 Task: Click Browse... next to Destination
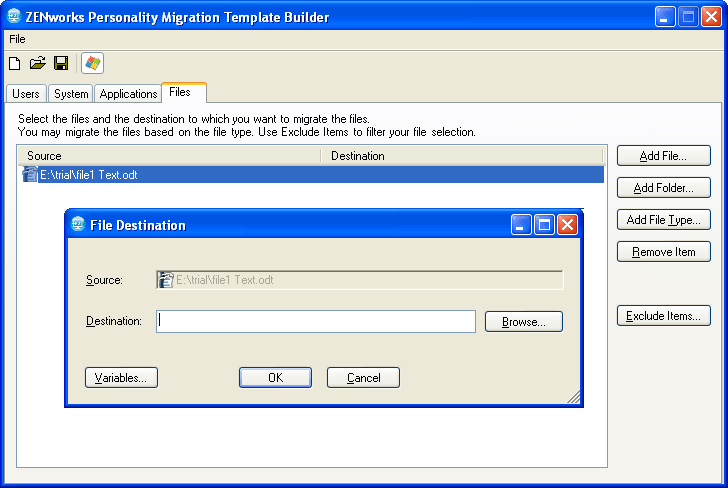524,322
